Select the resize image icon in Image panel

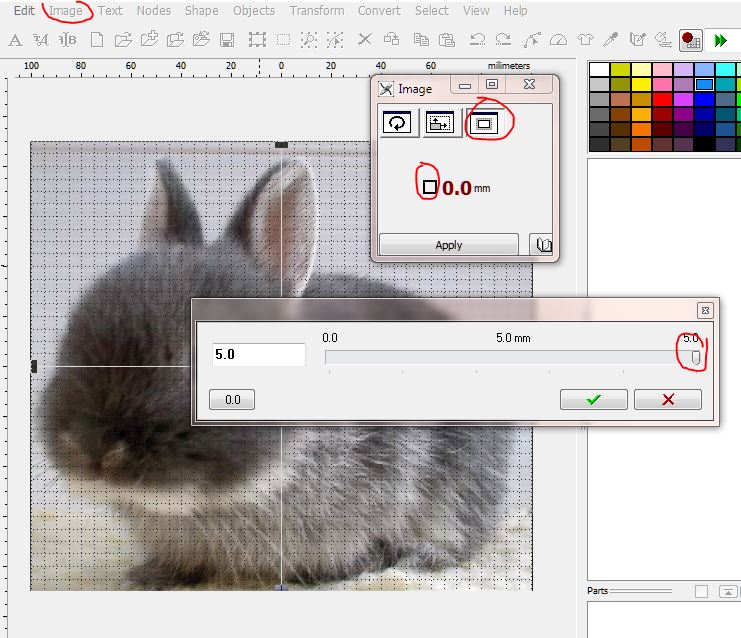point(440,123)
